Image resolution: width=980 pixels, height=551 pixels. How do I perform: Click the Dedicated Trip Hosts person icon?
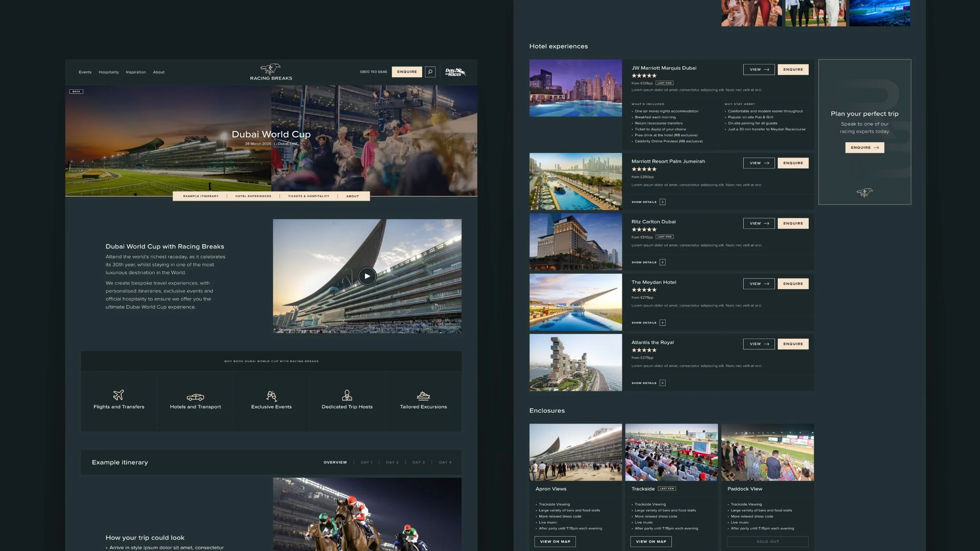tap(347, 395)
